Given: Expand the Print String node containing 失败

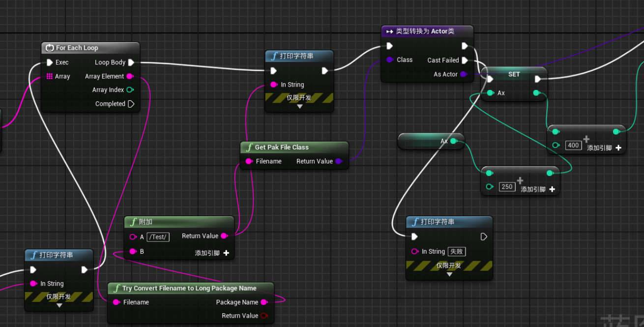Looking at the screenshot, I should pos(449,274).
